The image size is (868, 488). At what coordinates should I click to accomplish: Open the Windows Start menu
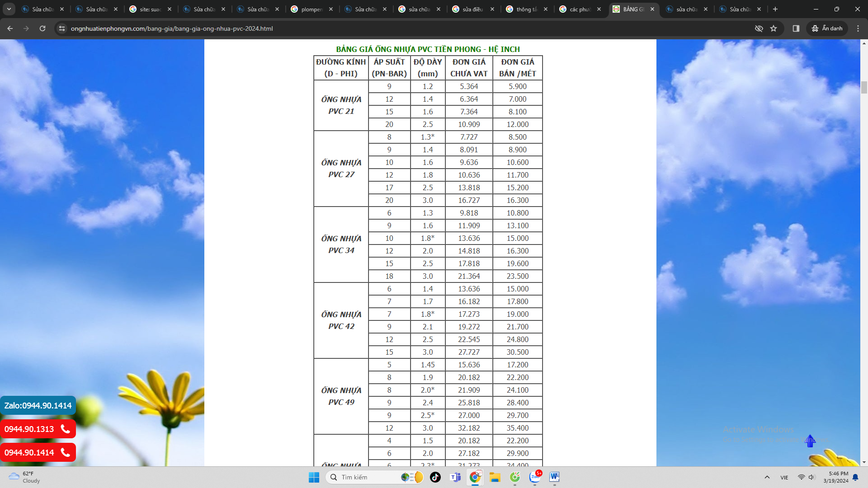(314, 477)
